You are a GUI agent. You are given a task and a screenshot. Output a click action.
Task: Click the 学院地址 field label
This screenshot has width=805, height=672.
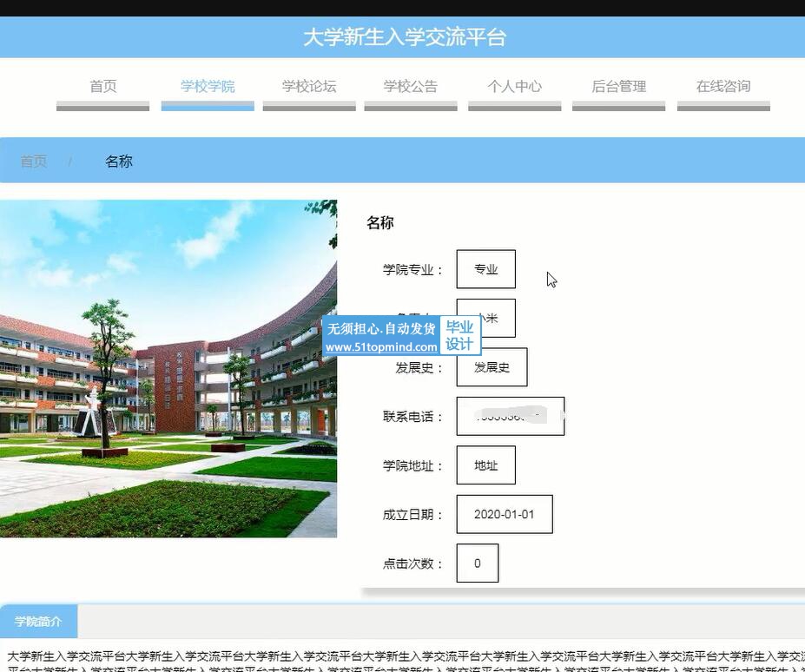click(x=412, y=465)
